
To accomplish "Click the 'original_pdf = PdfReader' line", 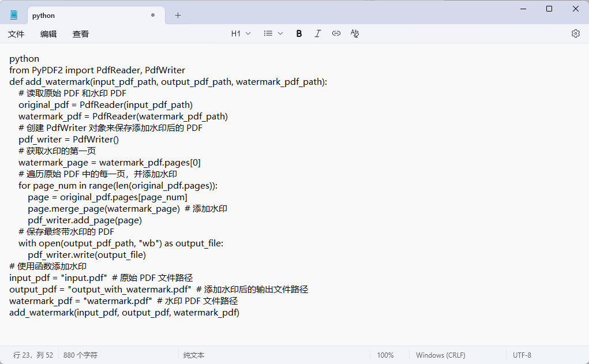I will coord(106,105).
